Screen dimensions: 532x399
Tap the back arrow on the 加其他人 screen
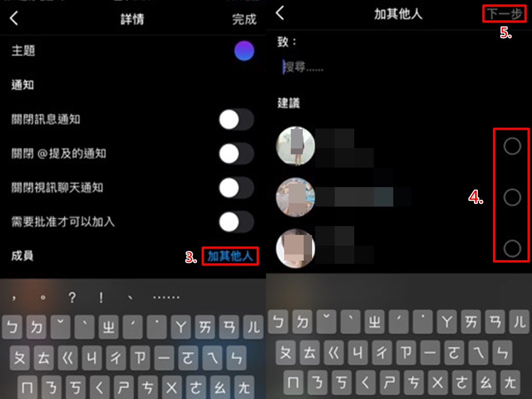[x=280, y=13]
